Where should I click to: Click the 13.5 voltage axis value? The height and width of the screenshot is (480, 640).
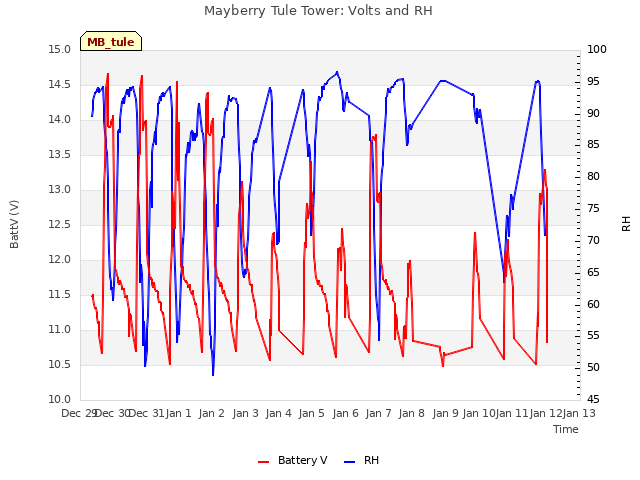59,154
